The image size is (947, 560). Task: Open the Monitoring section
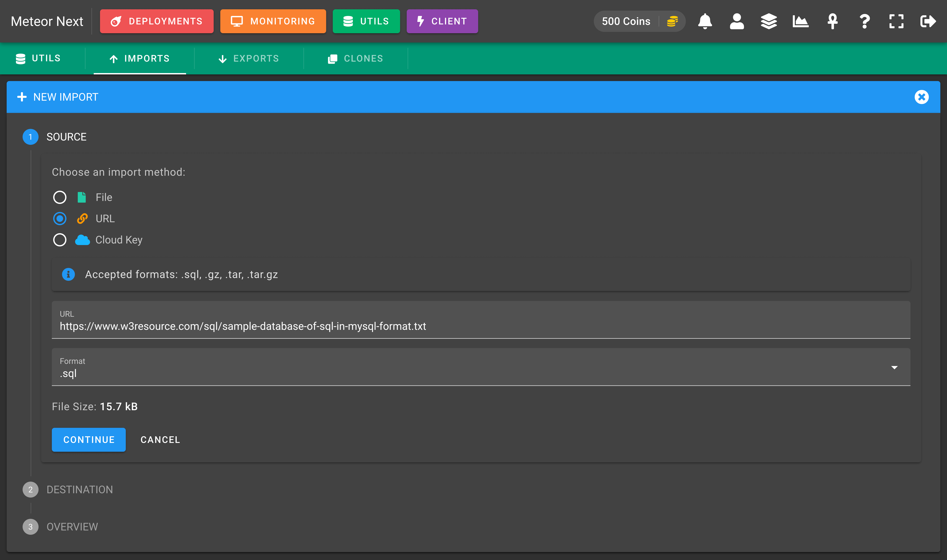click(273, 21)
